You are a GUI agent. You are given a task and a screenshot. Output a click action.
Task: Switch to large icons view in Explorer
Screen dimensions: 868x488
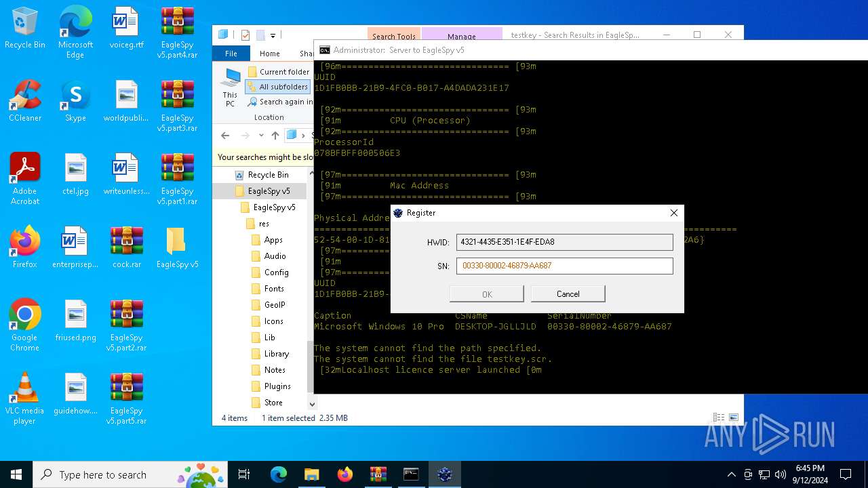pyautogui.click(x=734, y=418)
